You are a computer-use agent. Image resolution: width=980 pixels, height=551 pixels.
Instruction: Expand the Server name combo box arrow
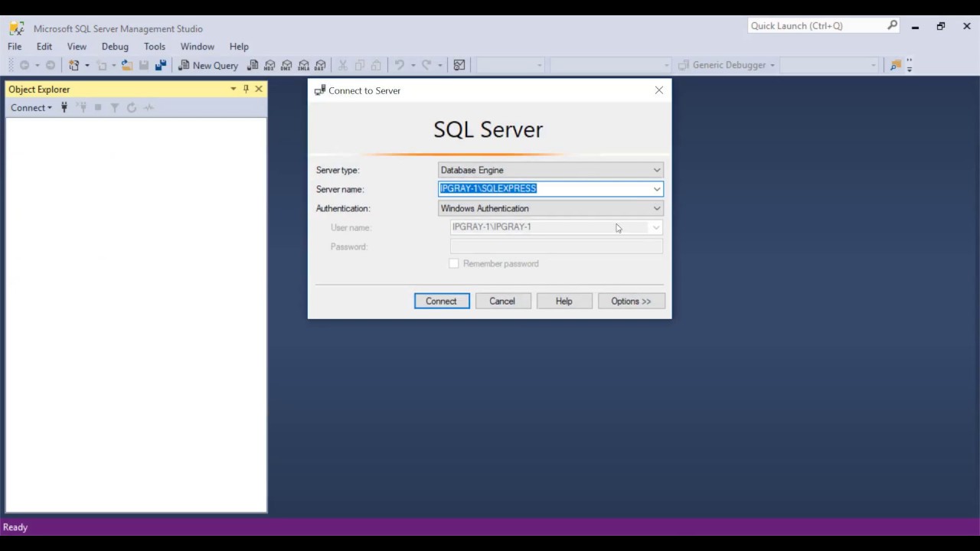(656, 189)
